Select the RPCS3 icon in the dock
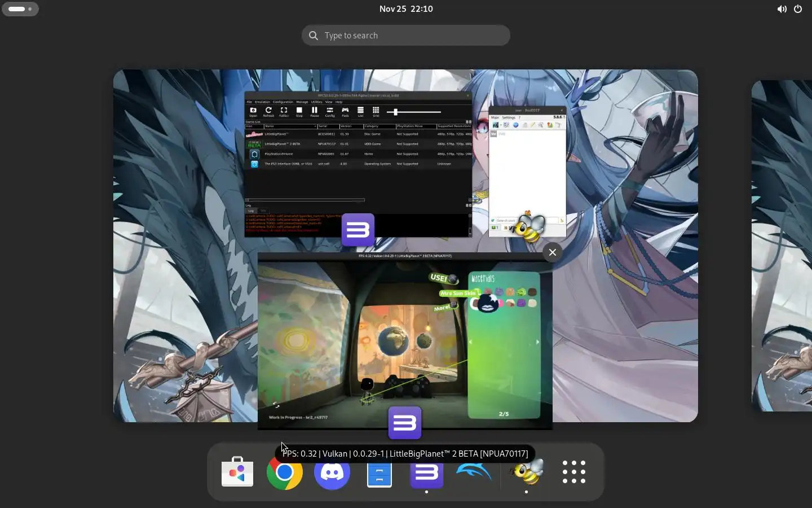 (426, 472)
